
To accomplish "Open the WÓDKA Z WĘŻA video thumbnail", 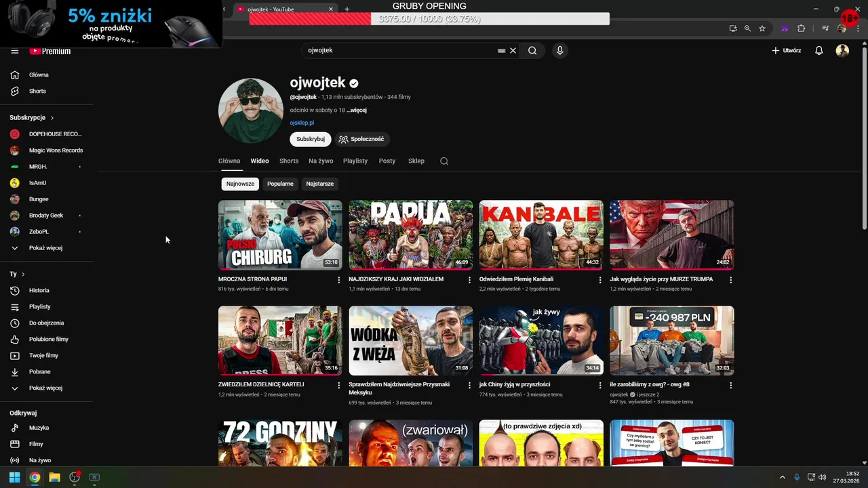I will pyautogui.click(x=411, y=341).
